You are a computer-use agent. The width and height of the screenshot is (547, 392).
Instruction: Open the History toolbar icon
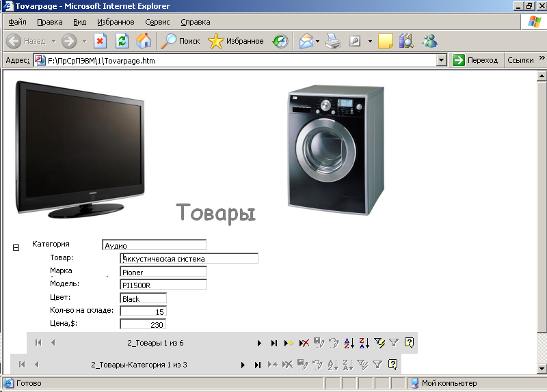click(x=280, y=41)
